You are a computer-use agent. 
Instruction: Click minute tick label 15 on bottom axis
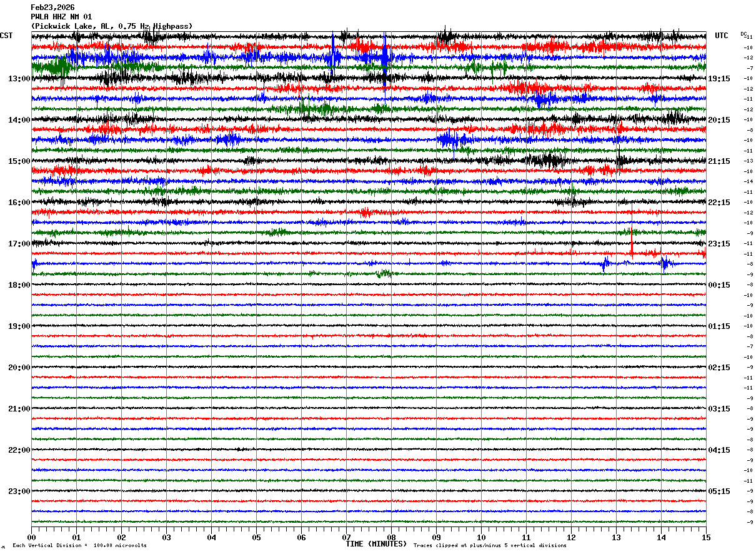(x=706, y=537)
